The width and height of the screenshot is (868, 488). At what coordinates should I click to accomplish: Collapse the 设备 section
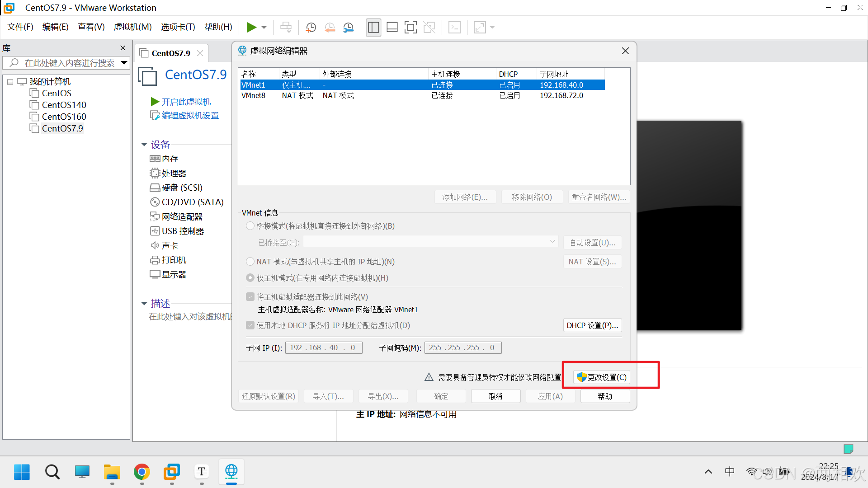pos(144,145)
